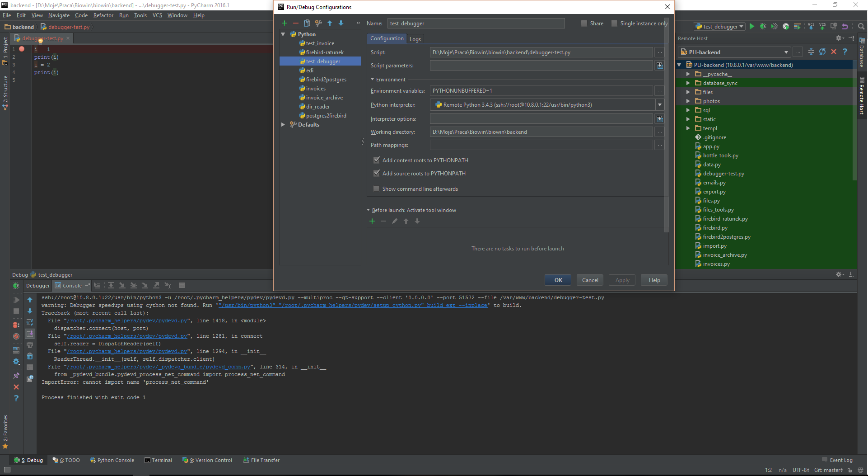Image resolution: width=868 pixels, height=476 pixels.
Task: Pin the debug tab using the pin icon
Action: tap(16, 376)
